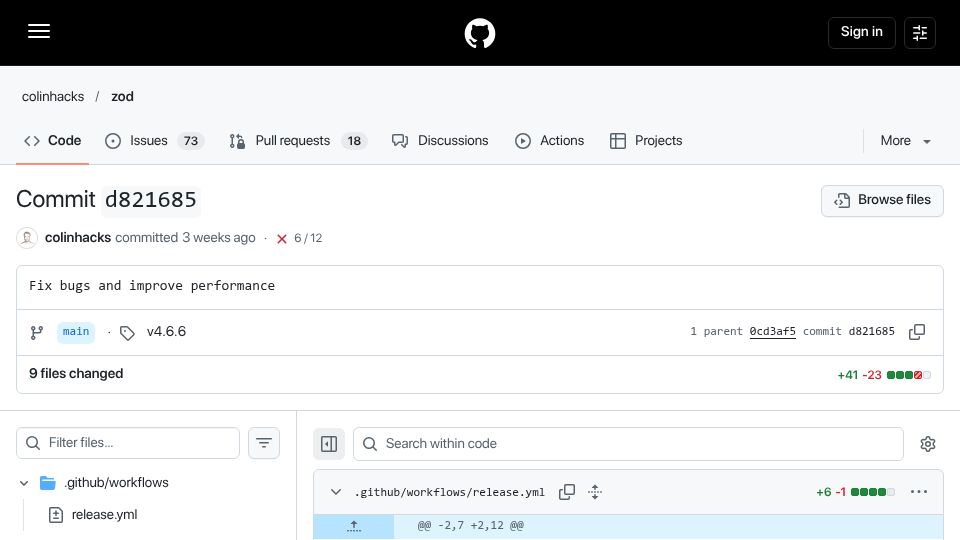Click the +41 -23 diffstat
Viewport: 960px width, 540px height.
pyautogui.click(x=883, y=375)
